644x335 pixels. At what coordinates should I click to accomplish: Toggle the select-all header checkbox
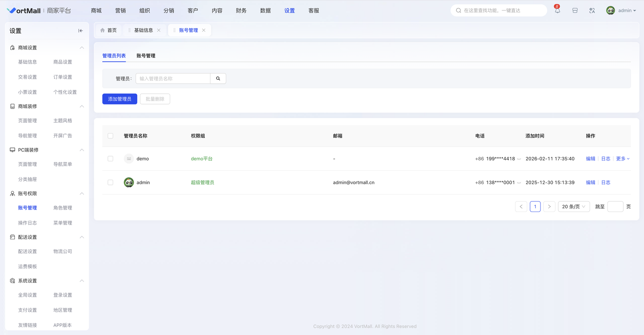click(110, 136)
